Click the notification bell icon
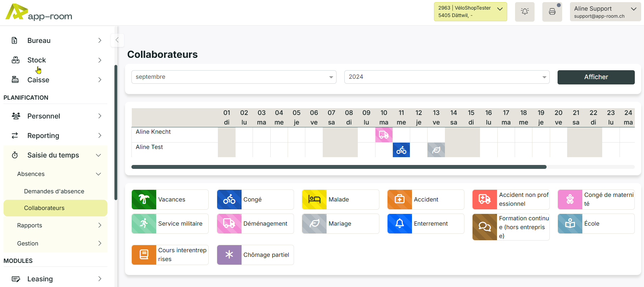 [525, 12]
